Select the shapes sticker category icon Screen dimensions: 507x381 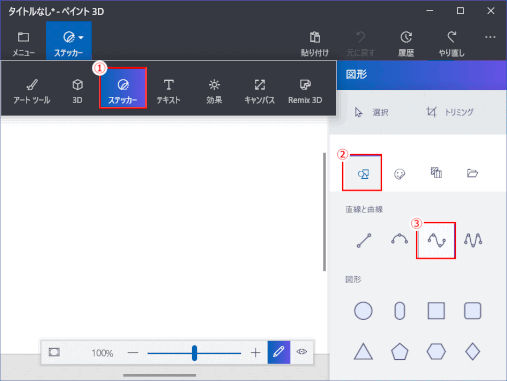362,173
